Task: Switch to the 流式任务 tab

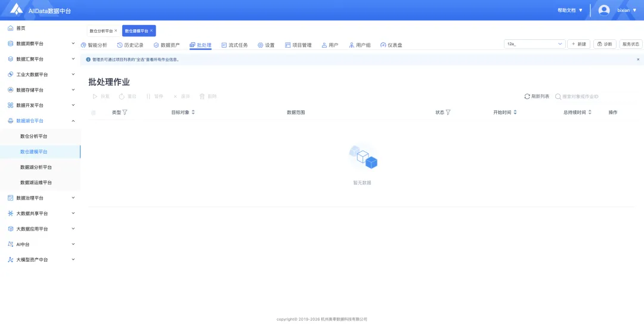Action: pos(234,45)
